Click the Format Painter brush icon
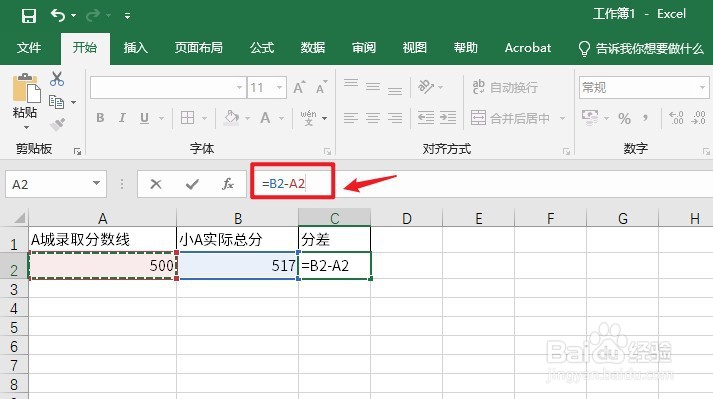Screen dimensions: 713x399 tap(57, 124)
